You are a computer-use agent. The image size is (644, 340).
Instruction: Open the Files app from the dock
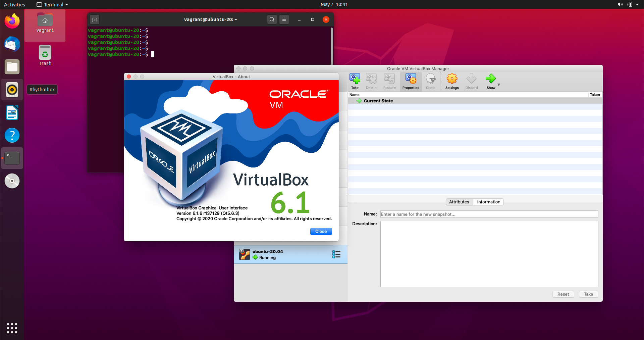point(12,67)
